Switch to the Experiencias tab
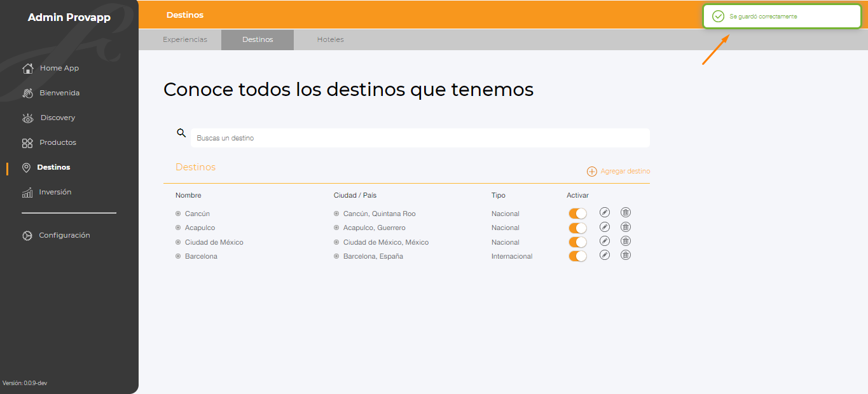 [185, 39]
